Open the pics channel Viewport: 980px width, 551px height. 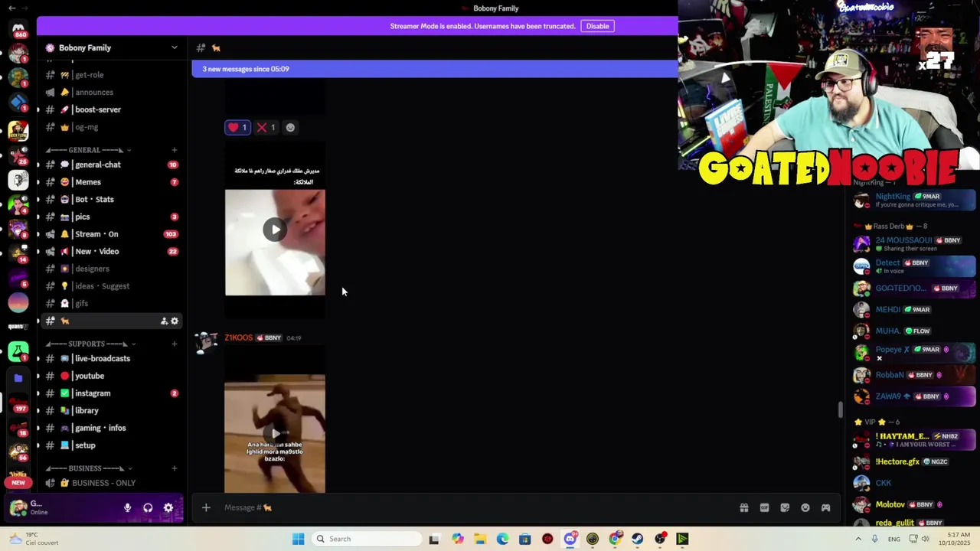pos(112,217)
